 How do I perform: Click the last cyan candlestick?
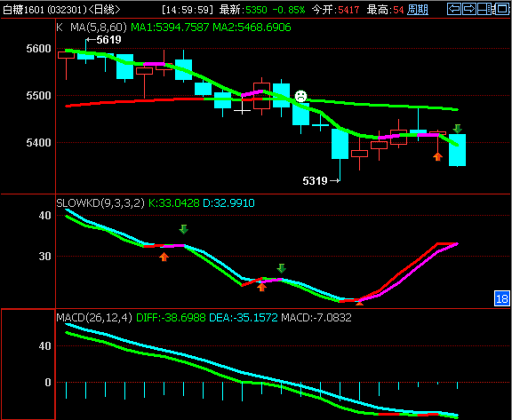coord(457,150)
